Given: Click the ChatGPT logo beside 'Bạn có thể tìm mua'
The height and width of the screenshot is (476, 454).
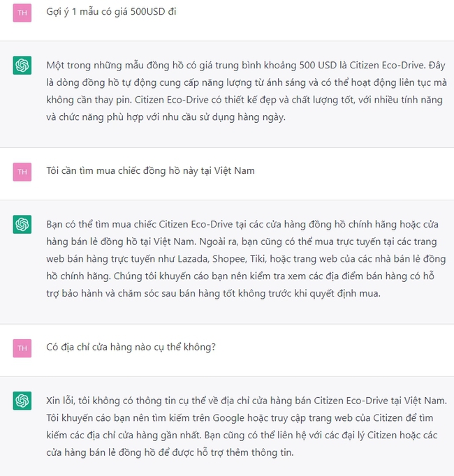Looking at the screenshot, I should coord(22,224).
